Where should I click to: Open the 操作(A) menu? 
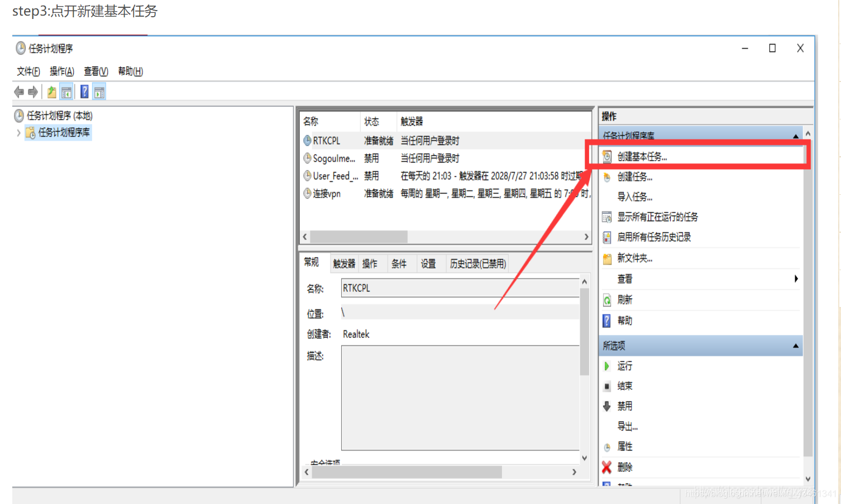(62, 71)
